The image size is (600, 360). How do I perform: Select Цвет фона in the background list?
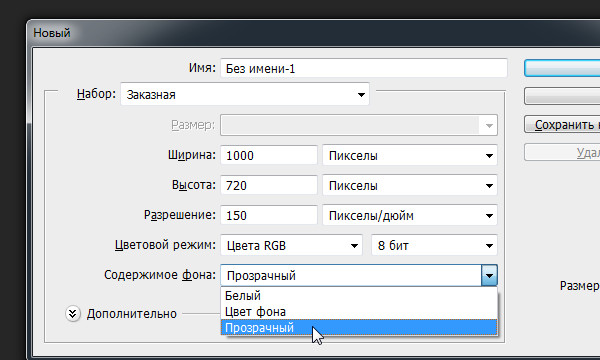[x=359, y=311]
